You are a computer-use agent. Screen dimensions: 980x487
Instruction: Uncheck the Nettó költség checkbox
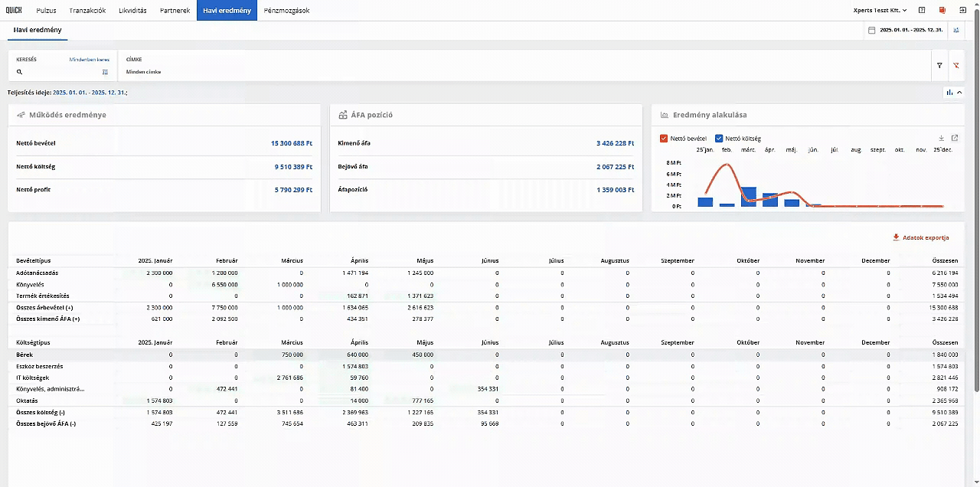719,139
